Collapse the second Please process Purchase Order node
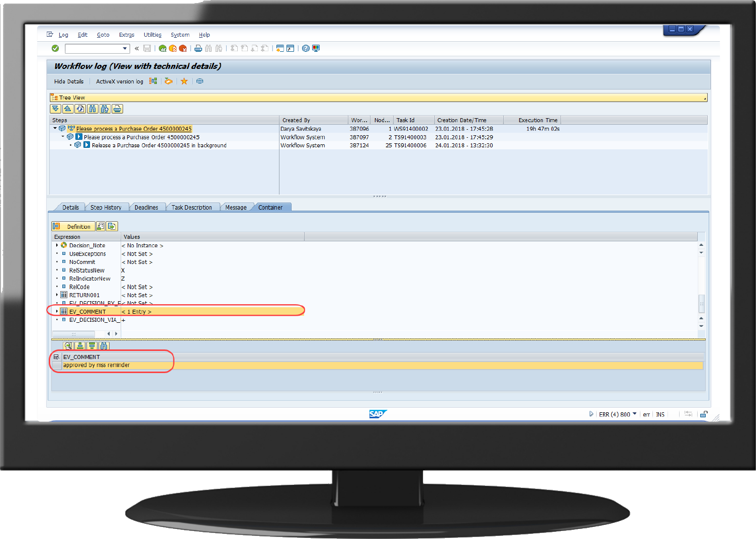Screen dimensions: 756x539 pos(63,137)
